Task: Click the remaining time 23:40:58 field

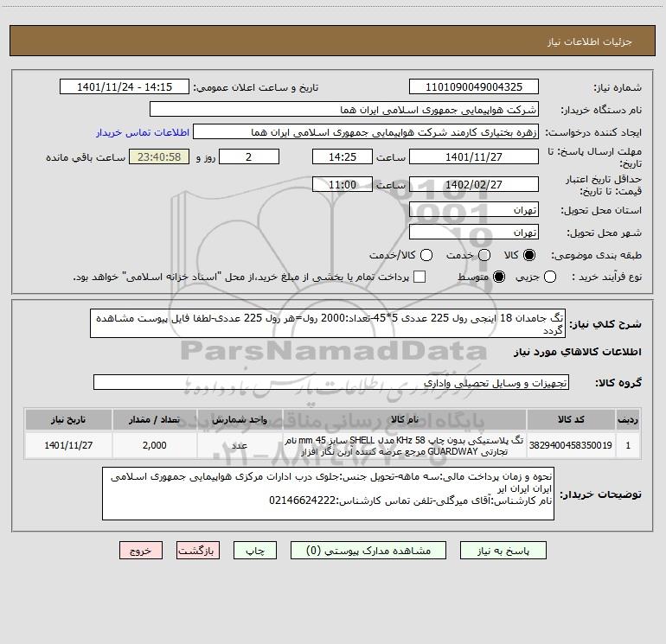Action: (x=159, y=156)
